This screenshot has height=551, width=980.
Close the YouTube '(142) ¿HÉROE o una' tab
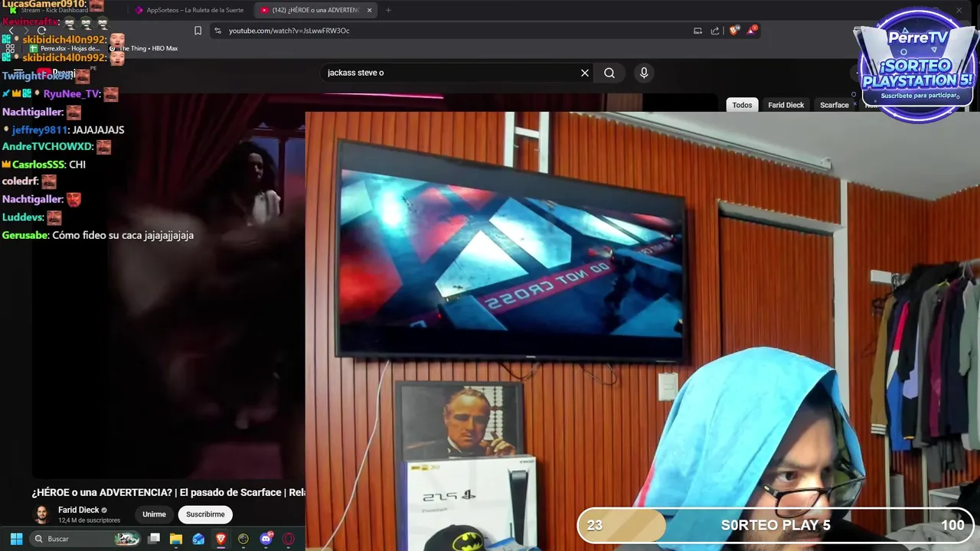click(369, 10)
